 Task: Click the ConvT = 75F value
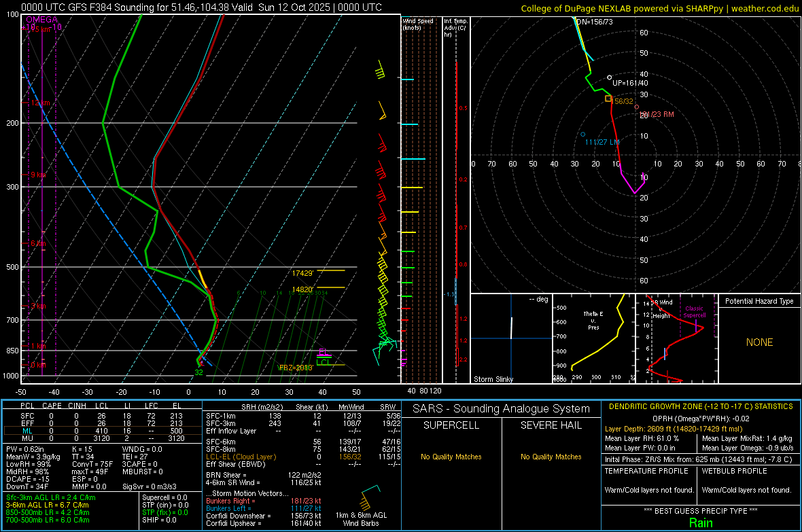[x=92, y=465]
